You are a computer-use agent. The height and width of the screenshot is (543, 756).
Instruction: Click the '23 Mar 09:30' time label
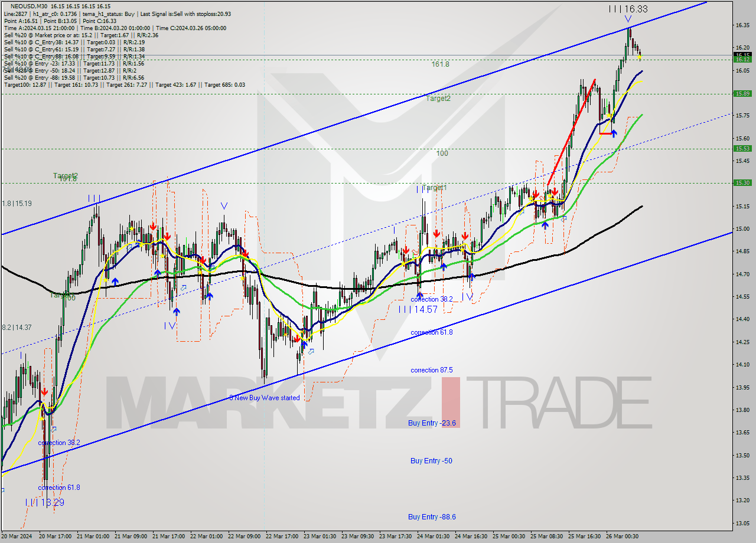point(358,537)
